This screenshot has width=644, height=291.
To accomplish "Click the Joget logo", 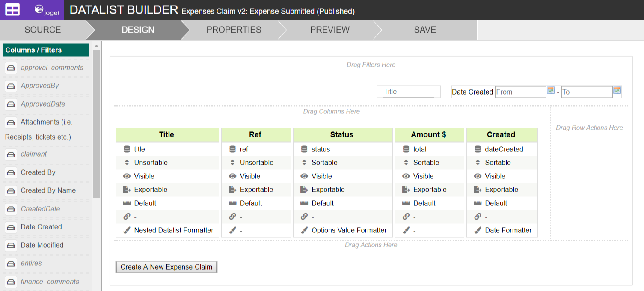I will pyautogui.click(x=47, y=10).
